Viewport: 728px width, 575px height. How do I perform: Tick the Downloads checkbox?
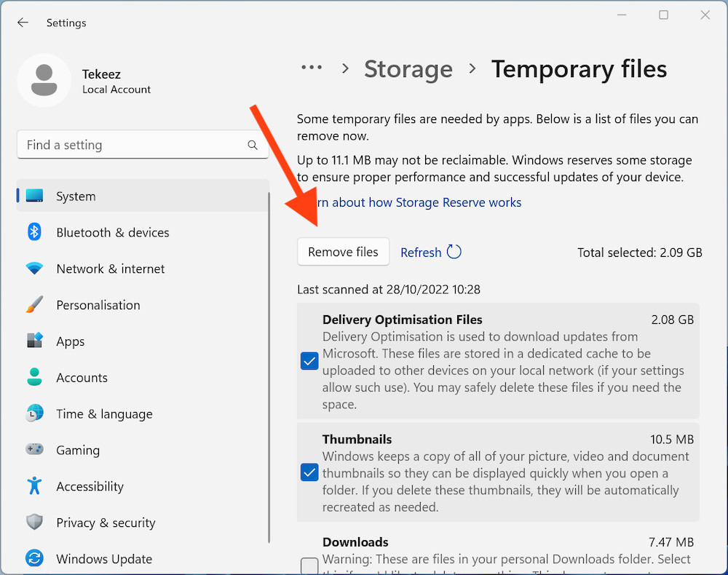tap(309, 566)
